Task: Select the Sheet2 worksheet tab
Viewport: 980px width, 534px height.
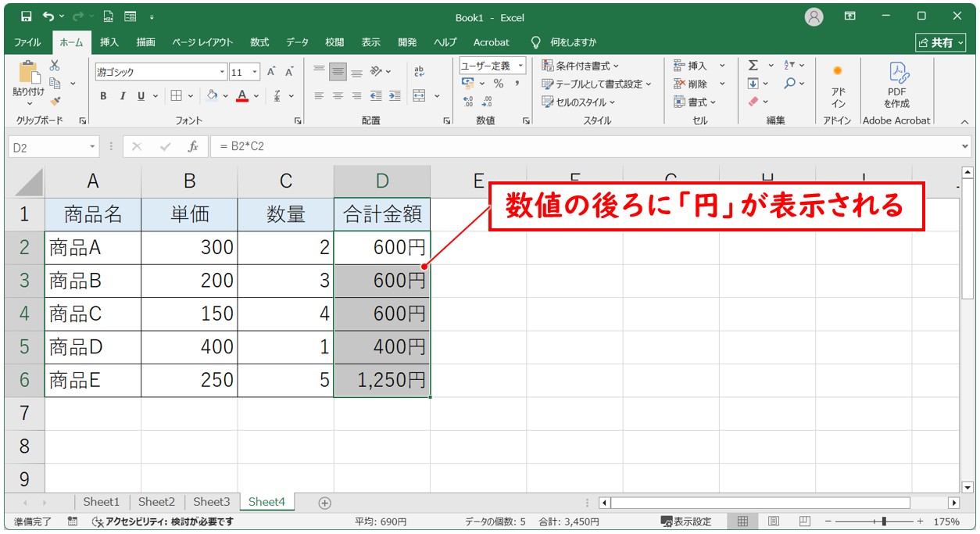Action: (x=156, y=502)
